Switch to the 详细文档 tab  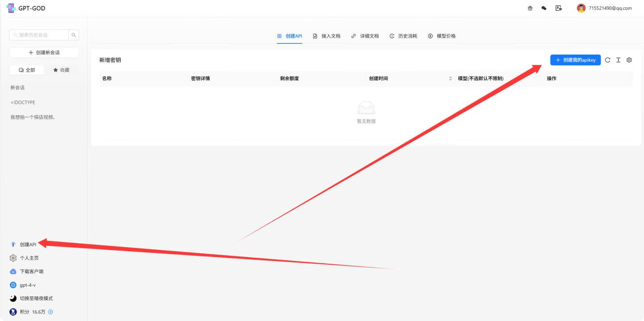365,36
